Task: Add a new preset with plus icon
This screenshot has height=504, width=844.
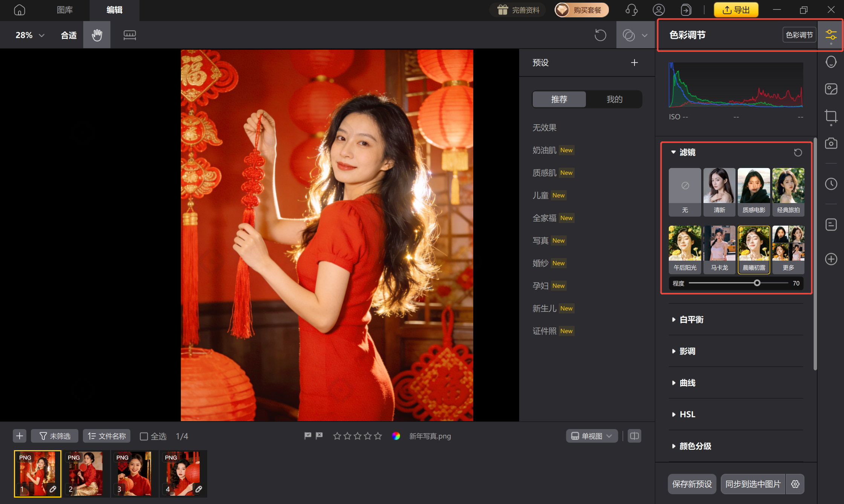Action: pos(635,63)
